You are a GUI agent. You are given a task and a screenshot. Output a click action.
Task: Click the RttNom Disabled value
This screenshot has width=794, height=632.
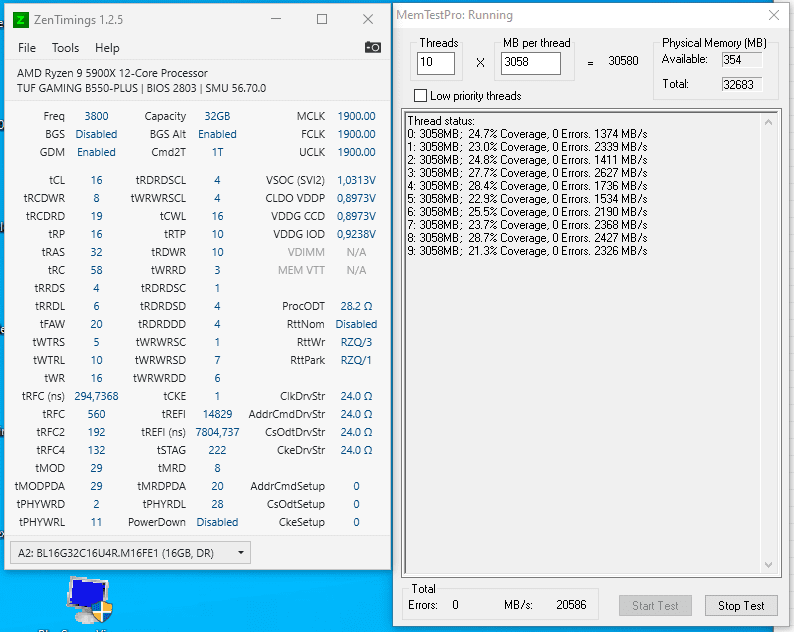coord(356,324)
